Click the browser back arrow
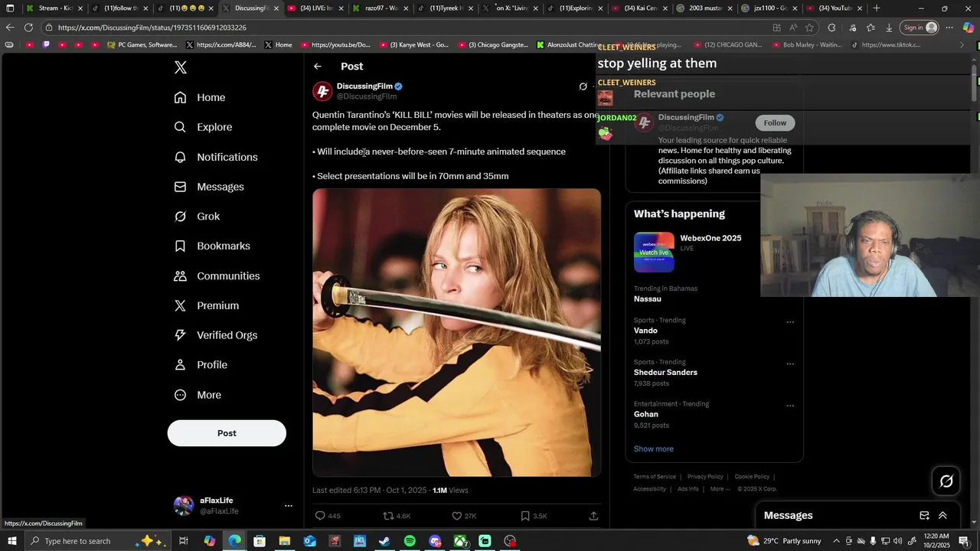 coord(10,28)
